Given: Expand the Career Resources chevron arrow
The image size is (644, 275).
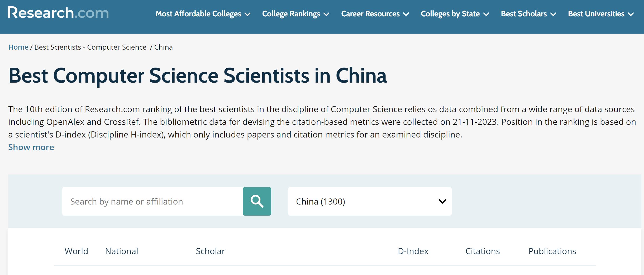Looking at the screenshot, I should [x=406, y=14].
